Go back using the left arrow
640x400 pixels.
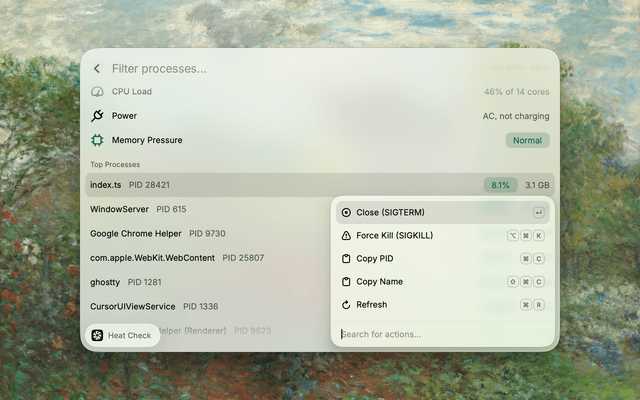coord(97,69)
